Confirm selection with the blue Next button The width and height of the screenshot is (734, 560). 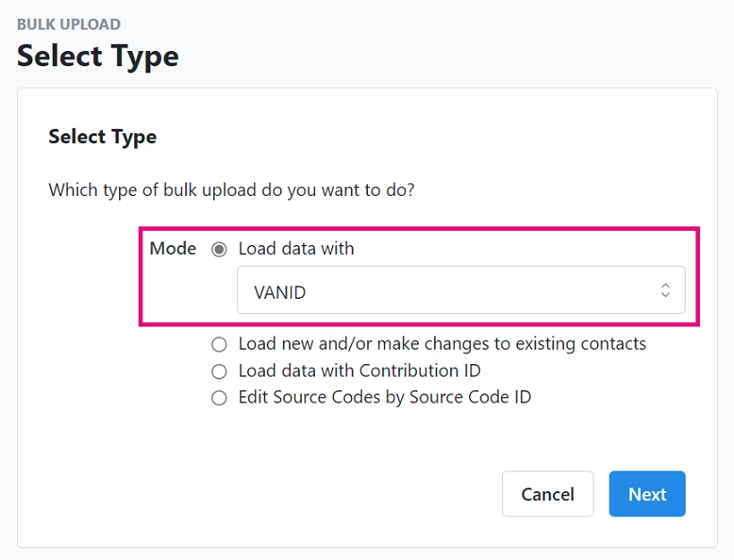647,494
